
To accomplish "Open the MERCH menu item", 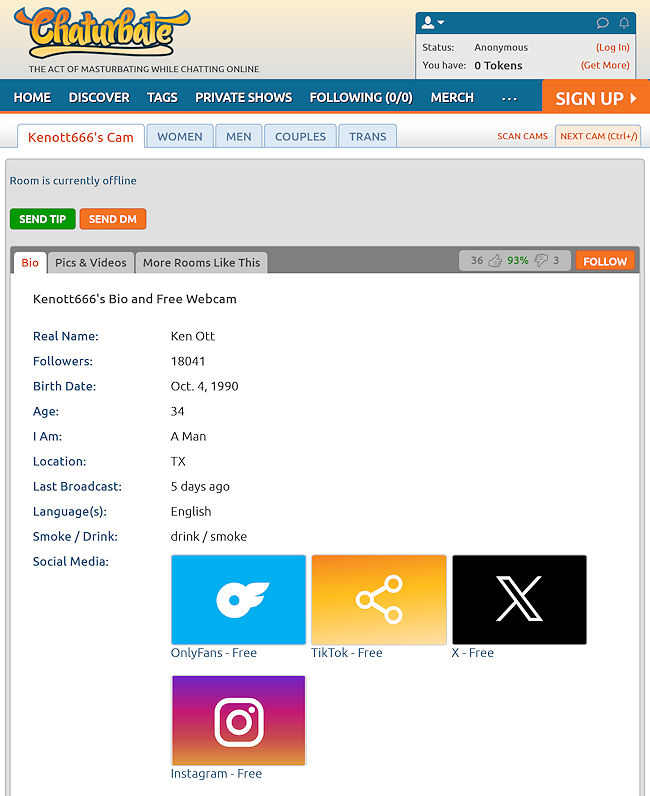I will [452, 97].
